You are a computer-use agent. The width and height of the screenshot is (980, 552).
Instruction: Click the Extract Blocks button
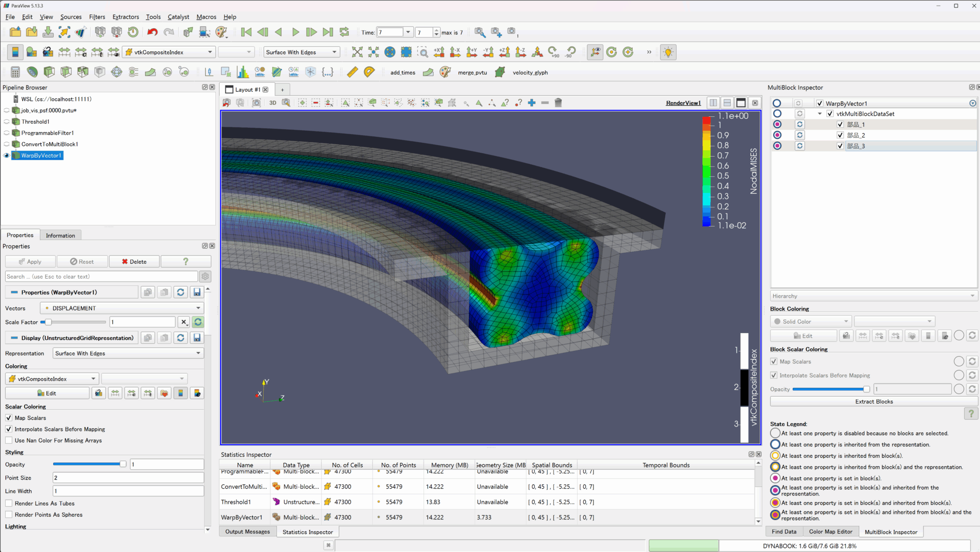tap(874, 402)
